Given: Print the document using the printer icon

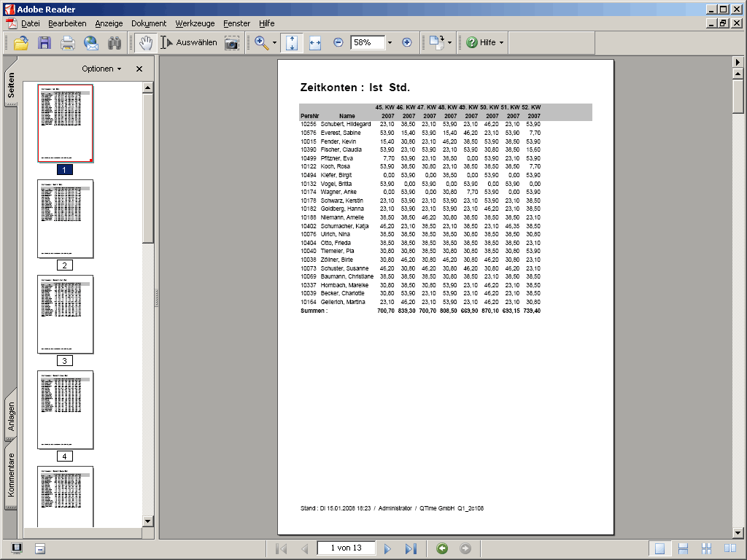Looking at the screenshot, I should click(68, 43).
